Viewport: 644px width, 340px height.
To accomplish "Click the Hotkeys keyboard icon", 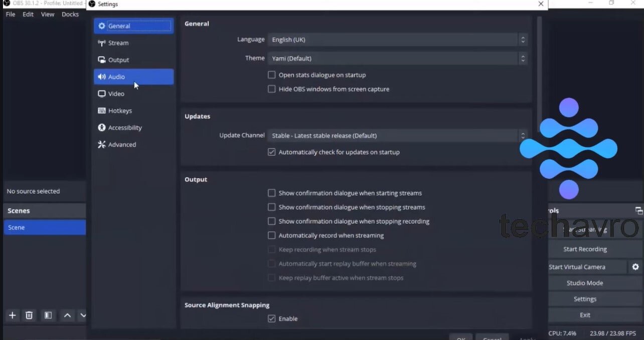I will coord(102,110).
